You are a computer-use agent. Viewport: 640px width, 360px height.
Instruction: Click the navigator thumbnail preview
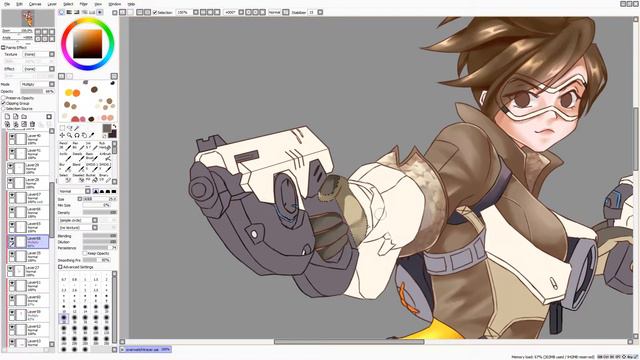pyautogui.click(x=28, y=18)
